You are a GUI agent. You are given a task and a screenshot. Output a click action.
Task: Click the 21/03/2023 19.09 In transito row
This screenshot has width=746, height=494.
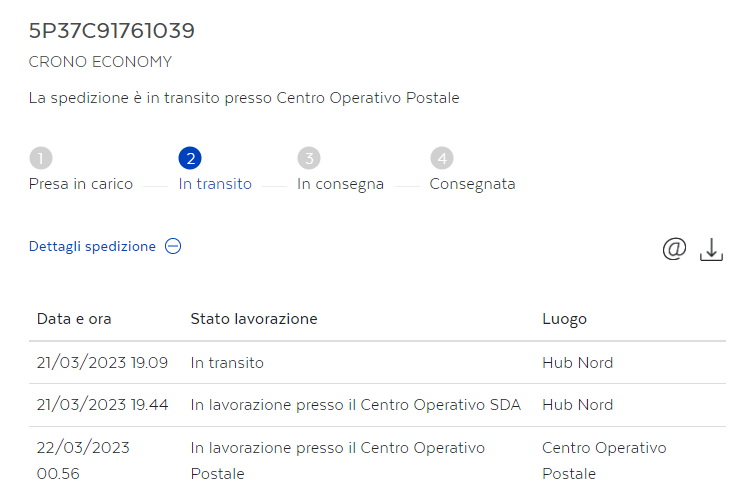[x=227, y=362]
